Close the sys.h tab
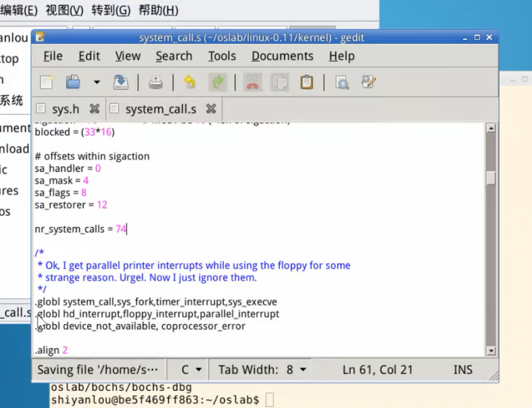The height and width of the screenshot is (408, 532). 94,109
